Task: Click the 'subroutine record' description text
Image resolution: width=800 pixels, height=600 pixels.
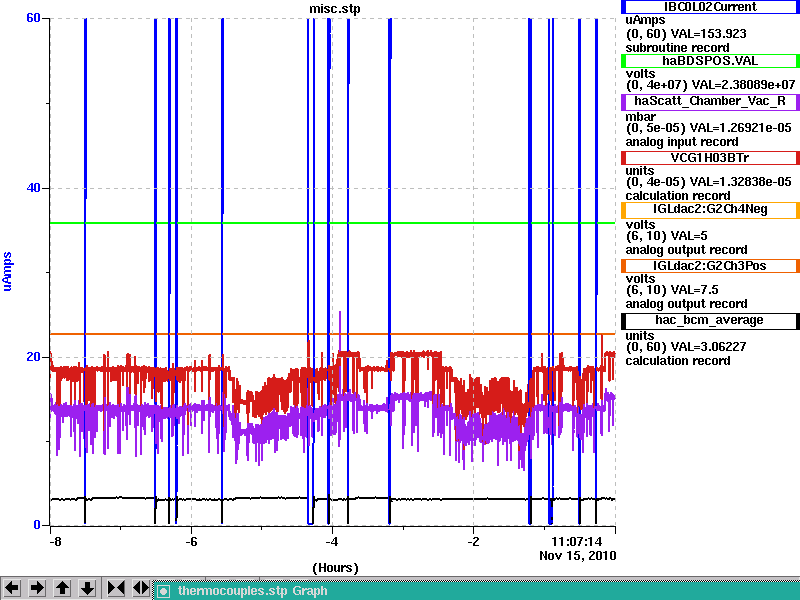Action: 678,48
